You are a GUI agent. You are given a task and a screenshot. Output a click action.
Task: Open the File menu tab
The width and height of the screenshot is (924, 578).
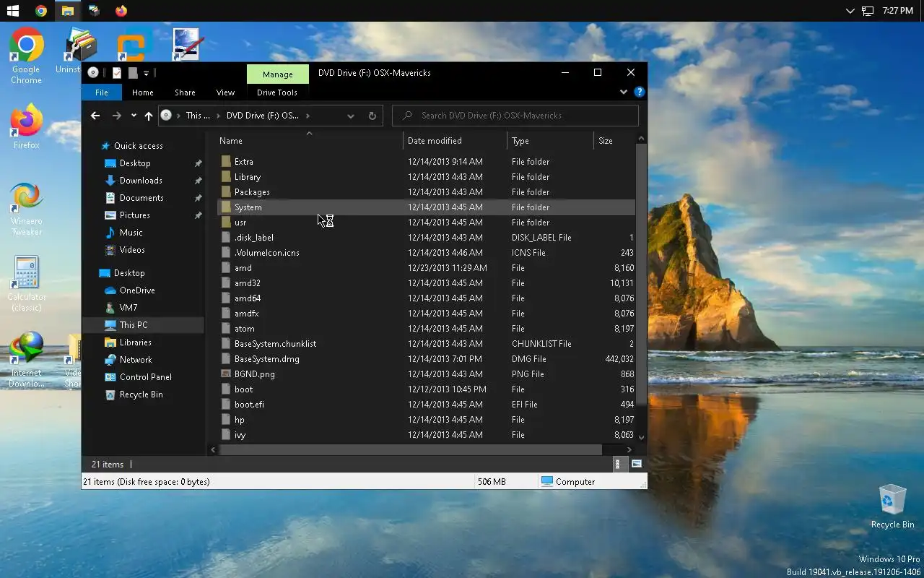pos(102,92)
